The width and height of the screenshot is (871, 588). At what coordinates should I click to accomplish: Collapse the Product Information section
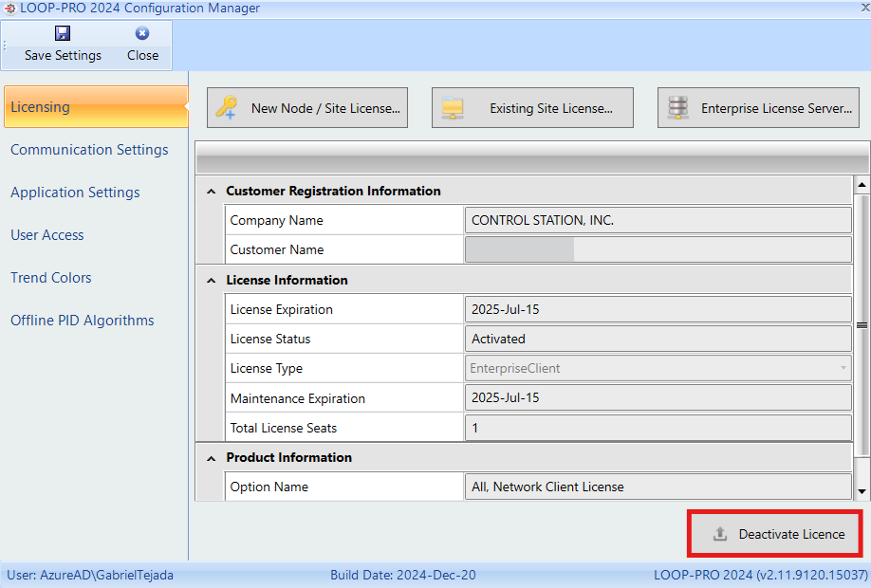click(x=211, y=458)
